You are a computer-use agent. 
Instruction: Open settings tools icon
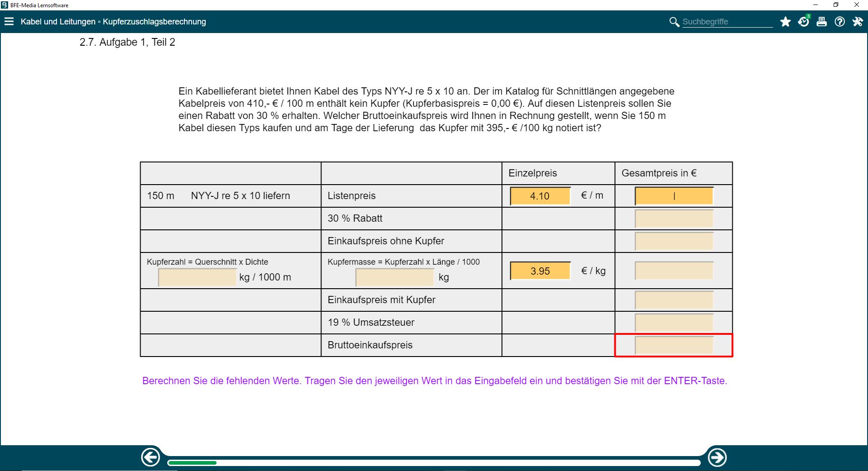[x=858, y=22]
